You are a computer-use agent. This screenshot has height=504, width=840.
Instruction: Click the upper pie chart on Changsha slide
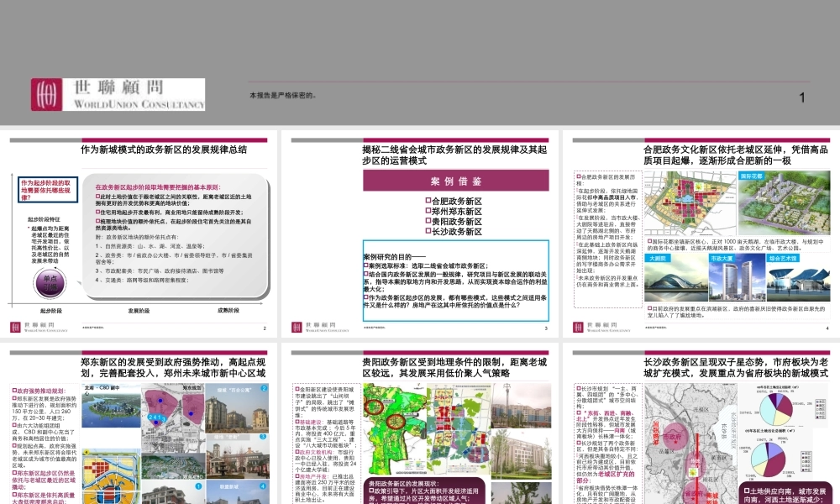[775, 409]
